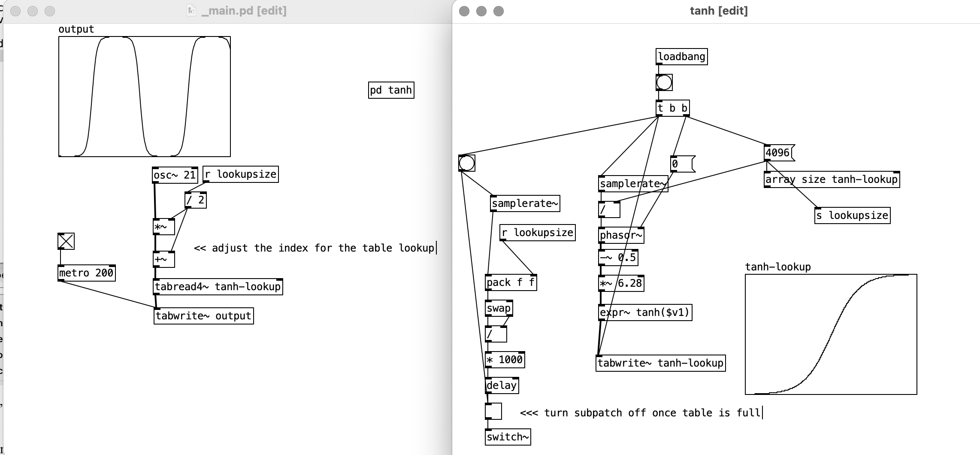Viewport: 980px width, 455px height.
Task: Select the osc~ 21 object
Action: [x=175, y=175]
